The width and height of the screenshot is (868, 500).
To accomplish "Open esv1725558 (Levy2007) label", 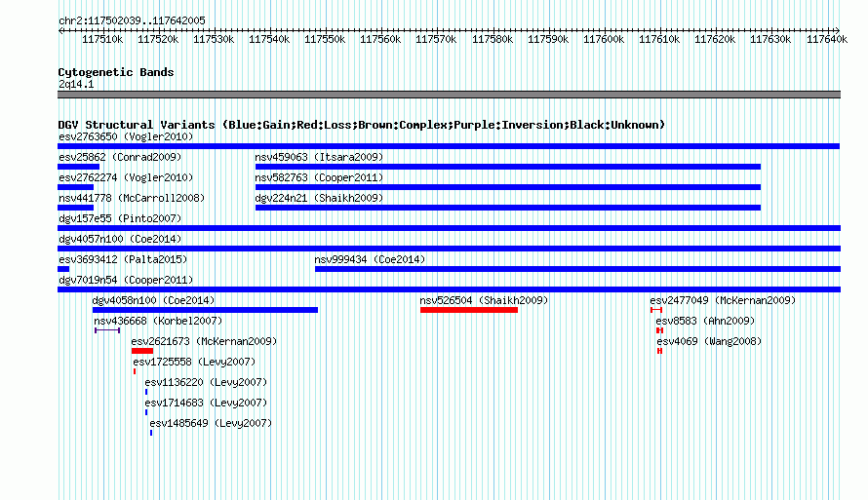I will pos(194,362).
